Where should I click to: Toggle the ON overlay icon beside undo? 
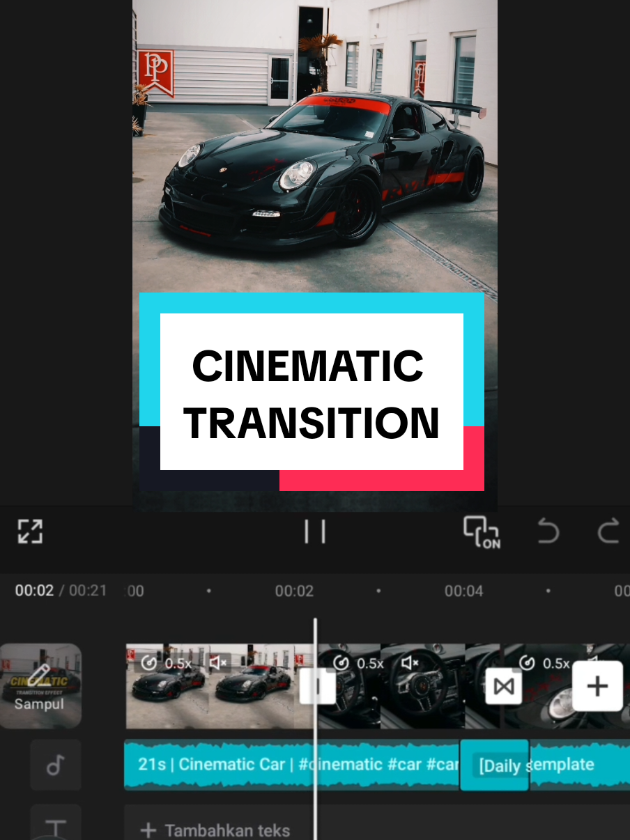point(482,532)
